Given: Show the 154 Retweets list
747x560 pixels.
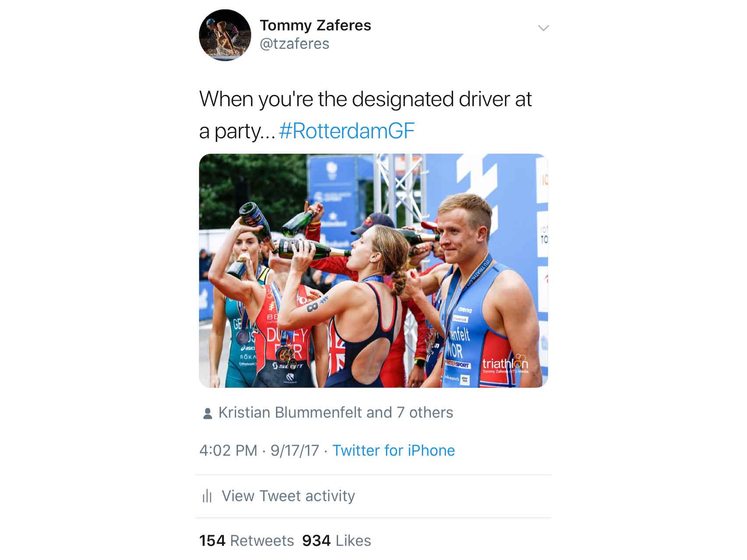Looking at the screenshot, I should coord(247,541).
